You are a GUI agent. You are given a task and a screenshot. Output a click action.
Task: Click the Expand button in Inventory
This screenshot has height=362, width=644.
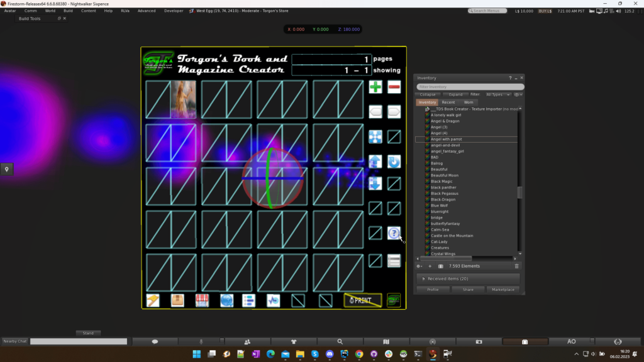[455, 94]
